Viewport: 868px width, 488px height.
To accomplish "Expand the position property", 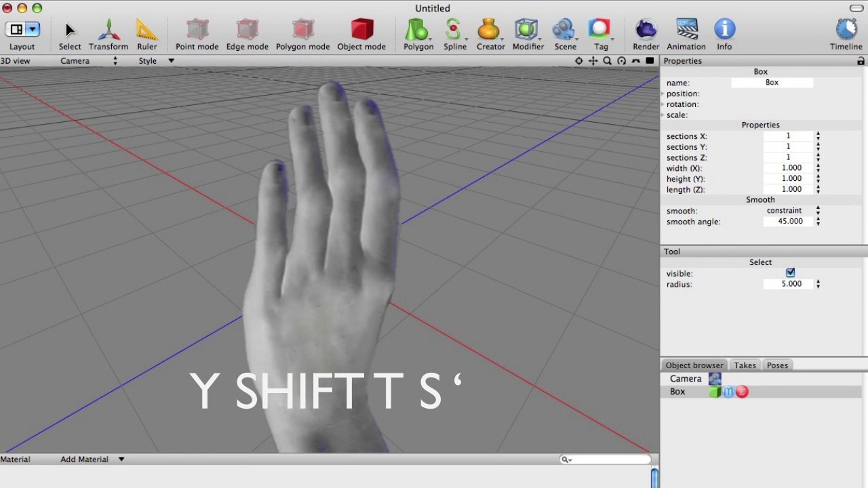I will click(663, 94).
